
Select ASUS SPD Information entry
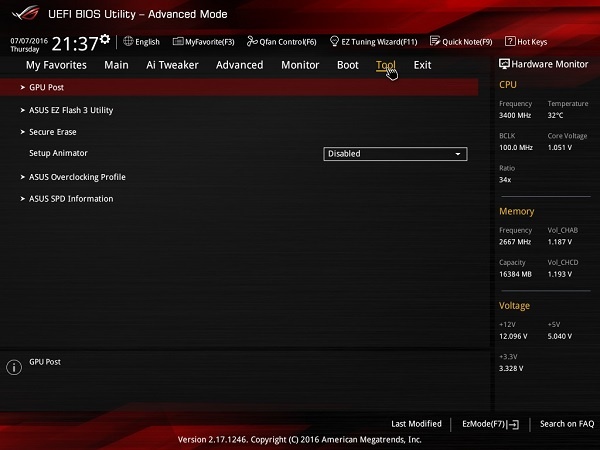(x=71, y=199)
